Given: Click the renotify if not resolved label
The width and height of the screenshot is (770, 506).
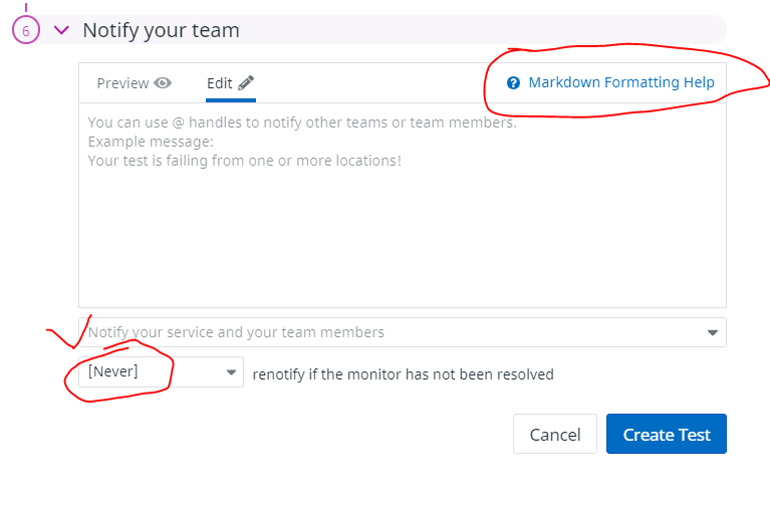Looking at the screenshot, I should (403, 375).
